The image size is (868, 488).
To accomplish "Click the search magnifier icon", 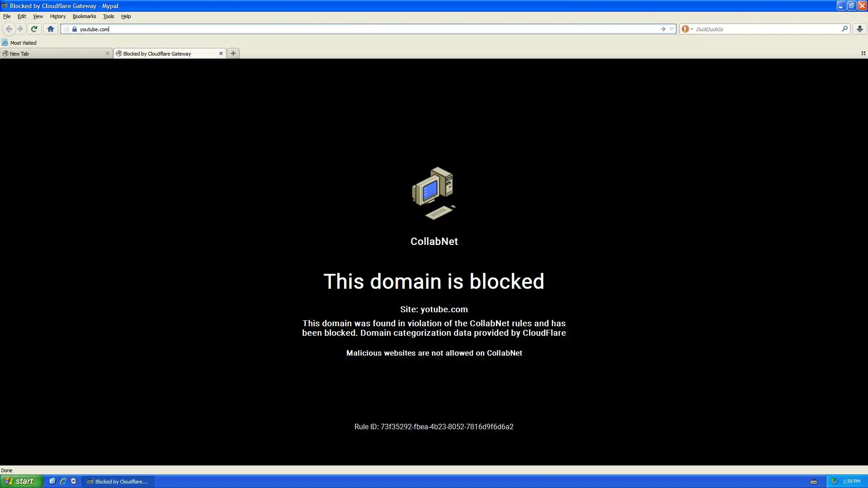I will point(844,29).
